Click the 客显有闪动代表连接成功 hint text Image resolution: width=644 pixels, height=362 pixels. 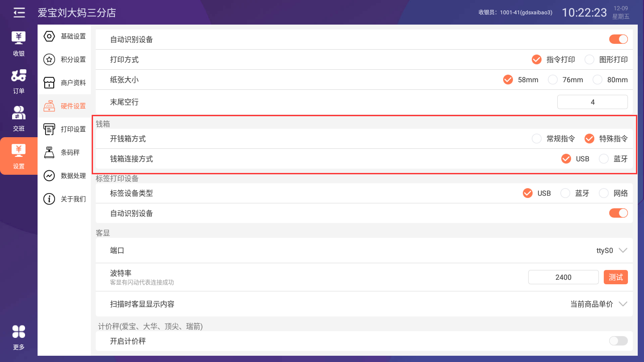coord(142,282)
